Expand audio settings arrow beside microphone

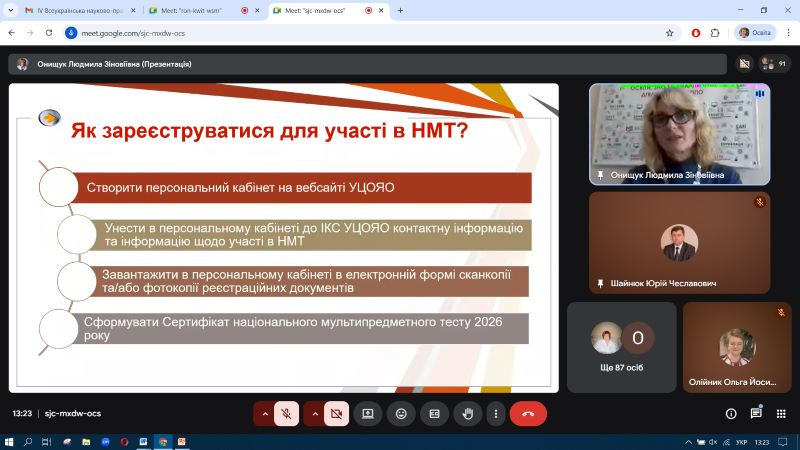pyautogui.click(x=264, y=413)
